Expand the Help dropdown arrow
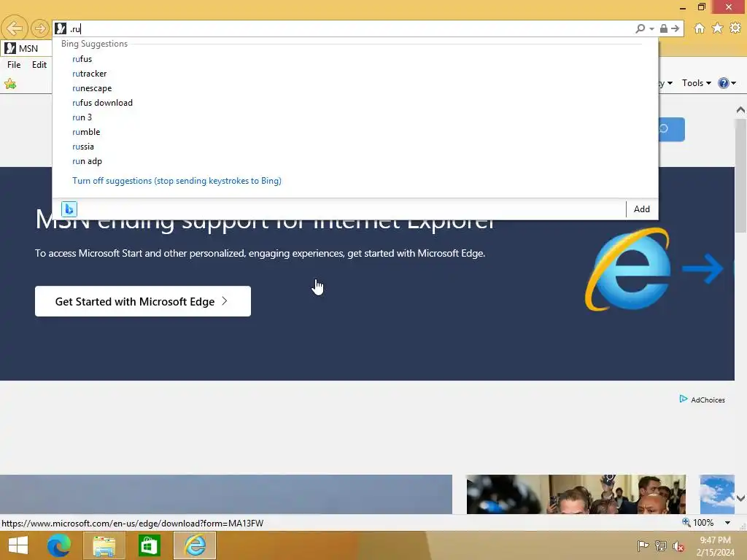747x560 pixels. 734,83
